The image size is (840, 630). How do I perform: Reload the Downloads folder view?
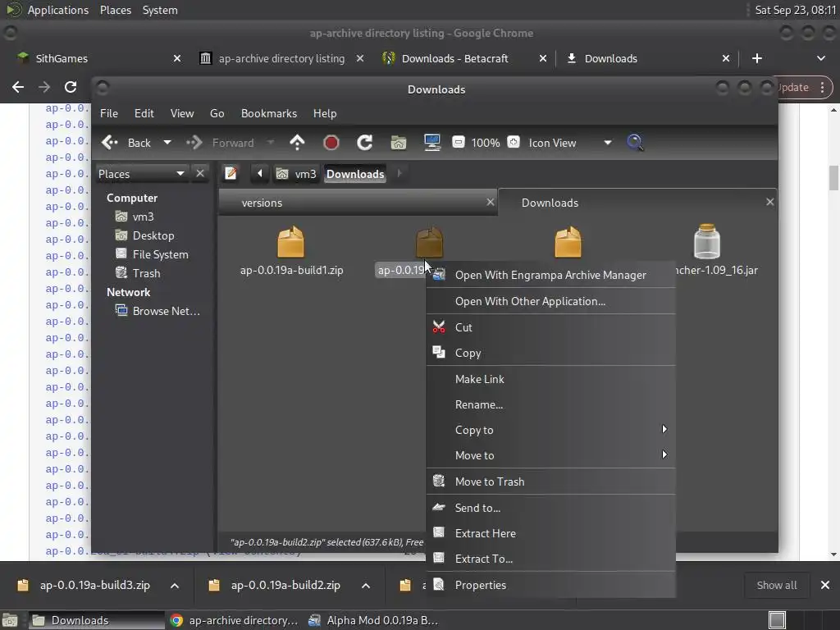coord(365,143)
